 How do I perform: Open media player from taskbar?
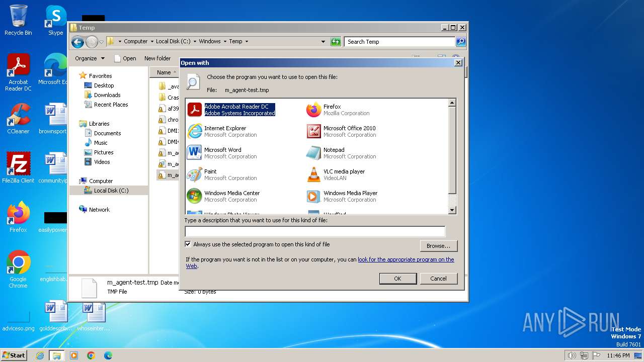pos(74,355)
